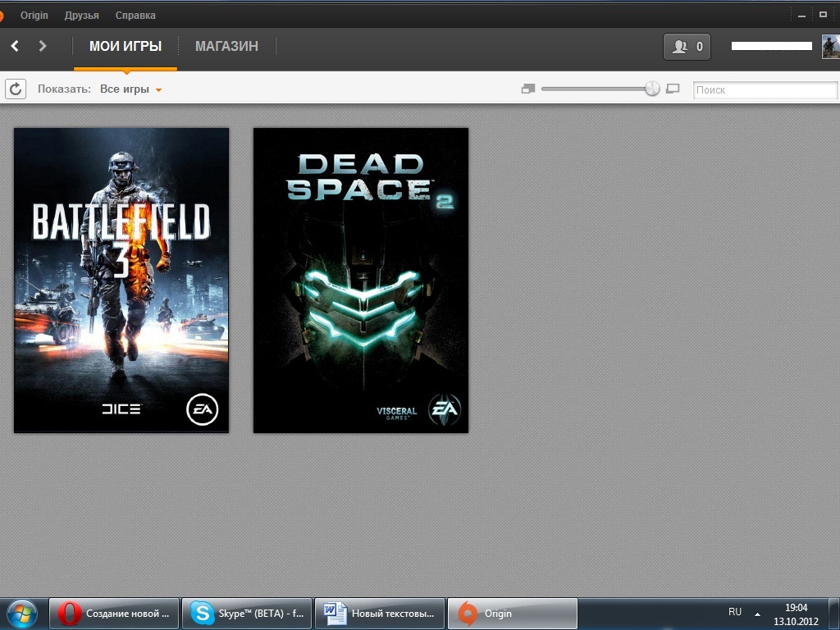Viewport: 840px width, 630px height.
Task: Switch to the МОИ ИГРЫ tab
Action: (x=126, y=46)
